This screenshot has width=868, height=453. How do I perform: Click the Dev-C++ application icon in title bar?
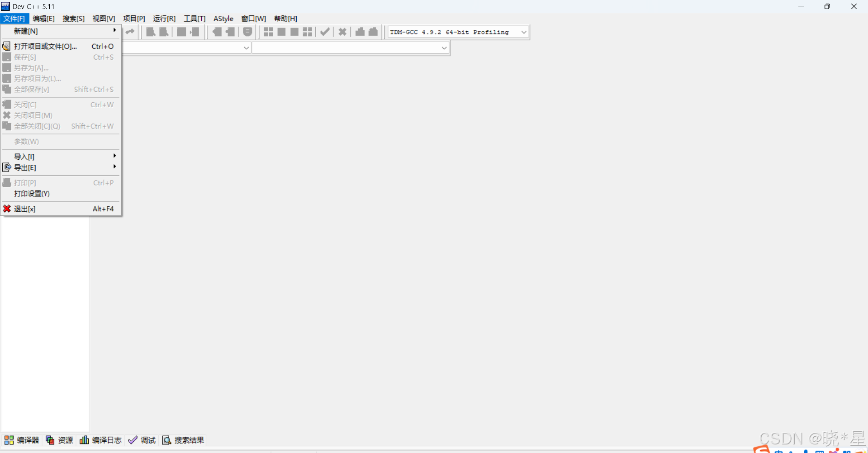tap(5, 6)
